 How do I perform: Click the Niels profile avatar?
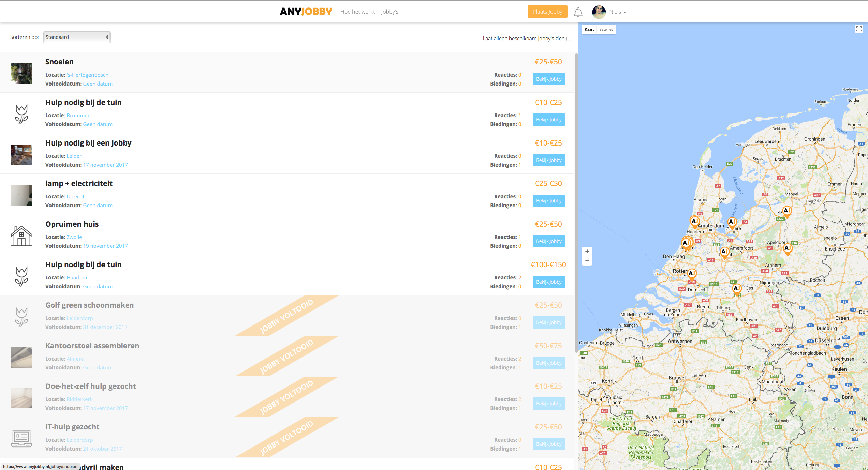(599, 12)
